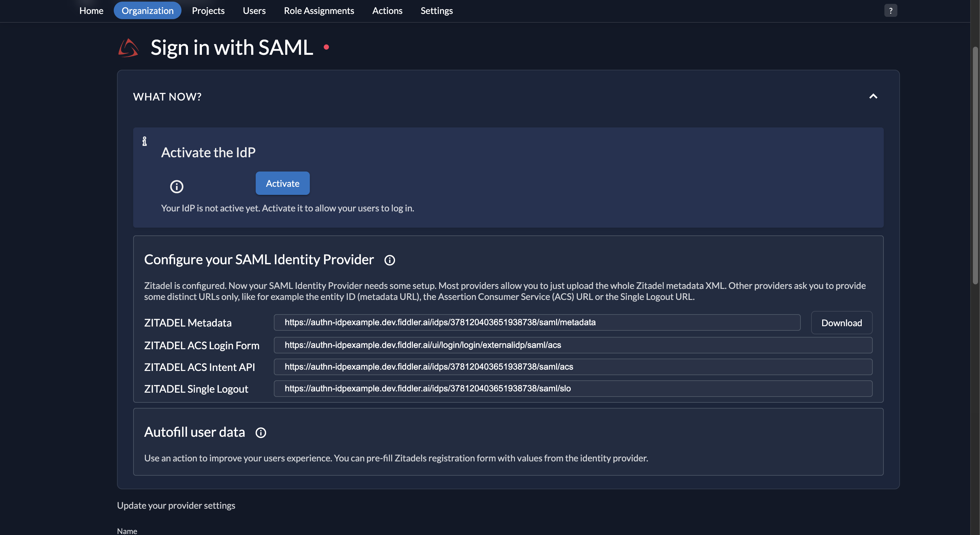Click 'Update your provider settings' text
This screenshot has width=980, height=535.
tap(176, 505)
